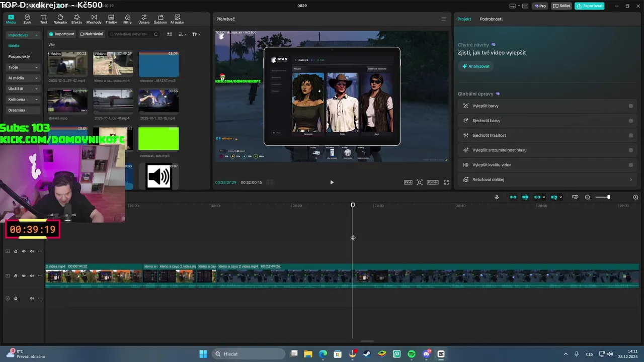Open the AI avatar icon

click(177, 19)
